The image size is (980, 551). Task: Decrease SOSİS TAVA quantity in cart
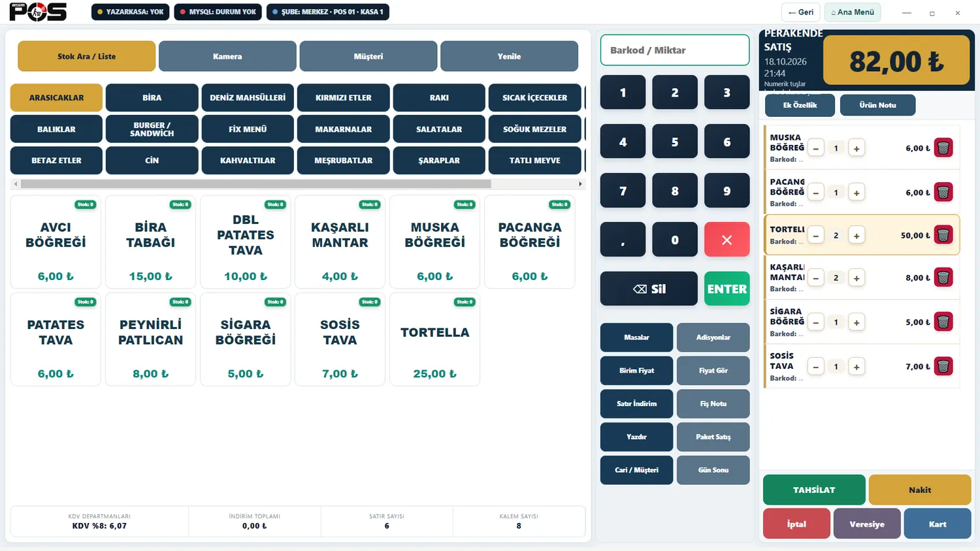click(x=815, y=367)
